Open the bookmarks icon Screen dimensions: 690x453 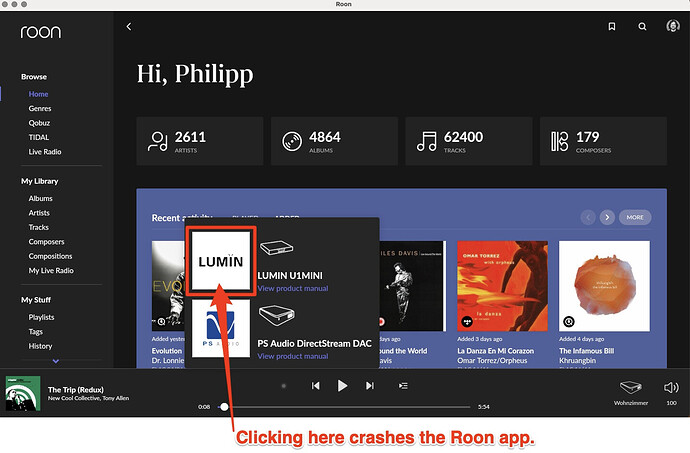(x=611, y=27)
